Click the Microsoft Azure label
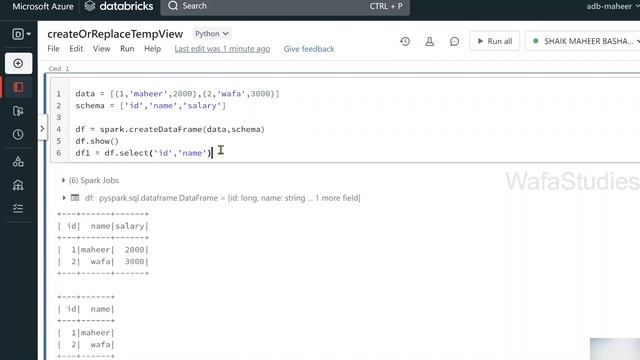The image size is (640, 360). 43,7
